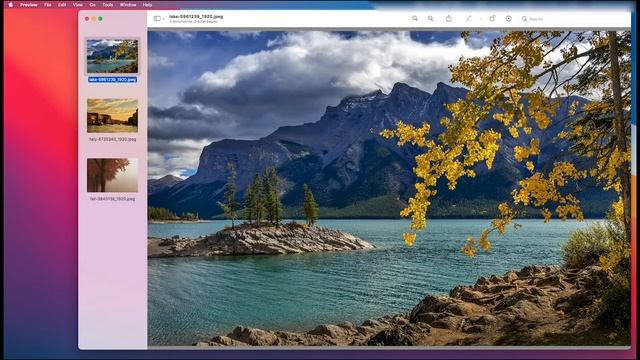640x360 pixels.
Task: Open the Apple menu
Action: coord(11,5)
